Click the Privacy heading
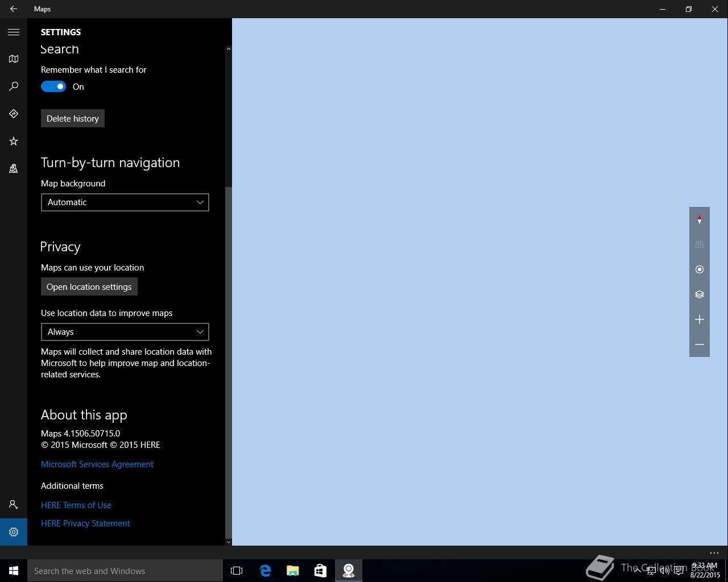 coord(60,247)
